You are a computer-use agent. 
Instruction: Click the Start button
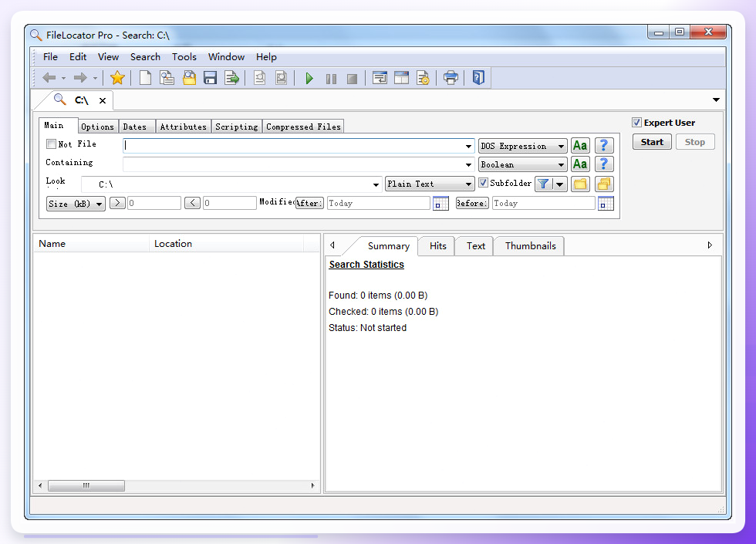652,142
